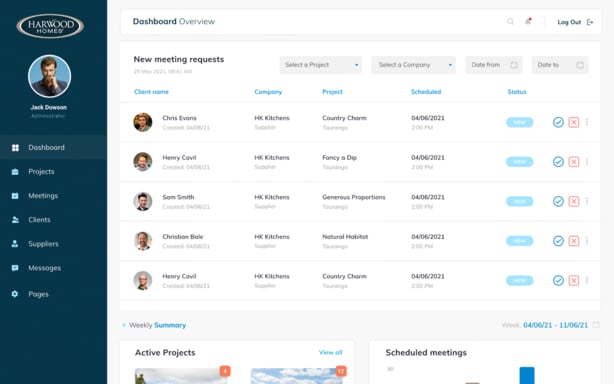
Task: Sort by Company column header
Action: click(268, 92)
